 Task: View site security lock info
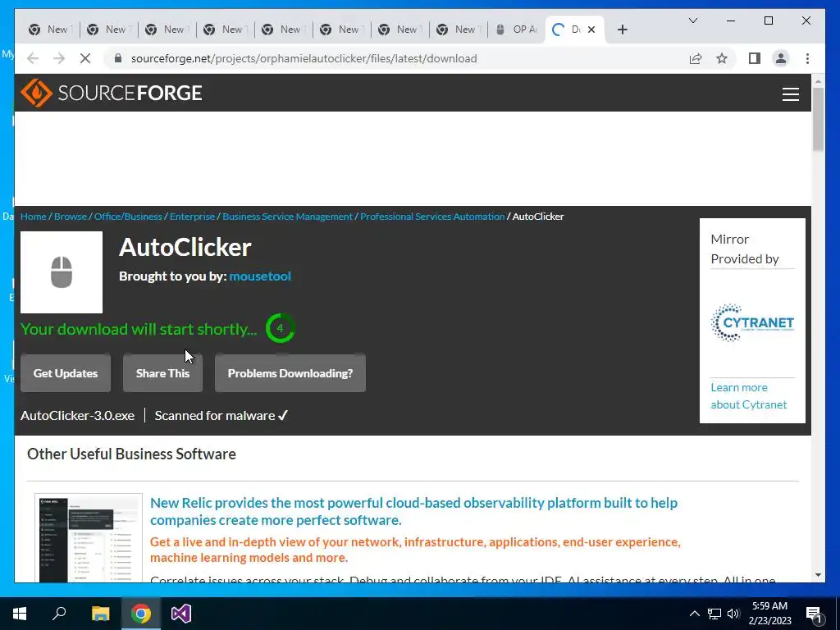tap(118, 58)
